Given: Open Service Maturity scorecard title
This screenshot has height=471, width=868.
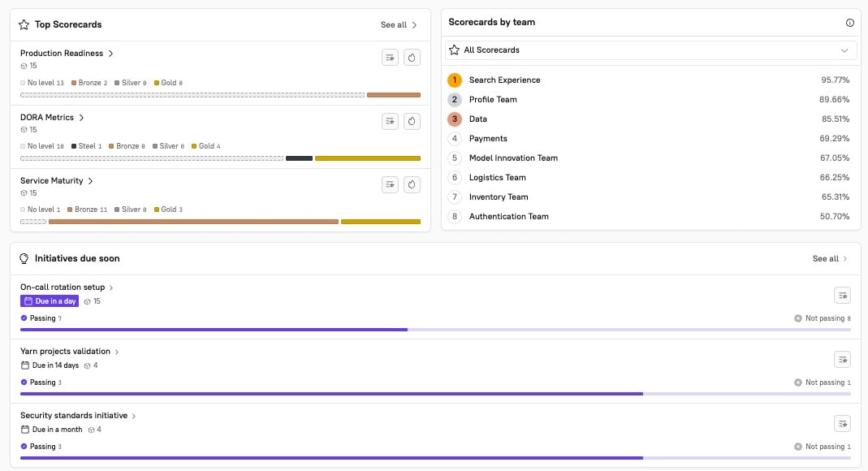Looking at the screenshot, I should pyautogui.click(x=51, y=180).
